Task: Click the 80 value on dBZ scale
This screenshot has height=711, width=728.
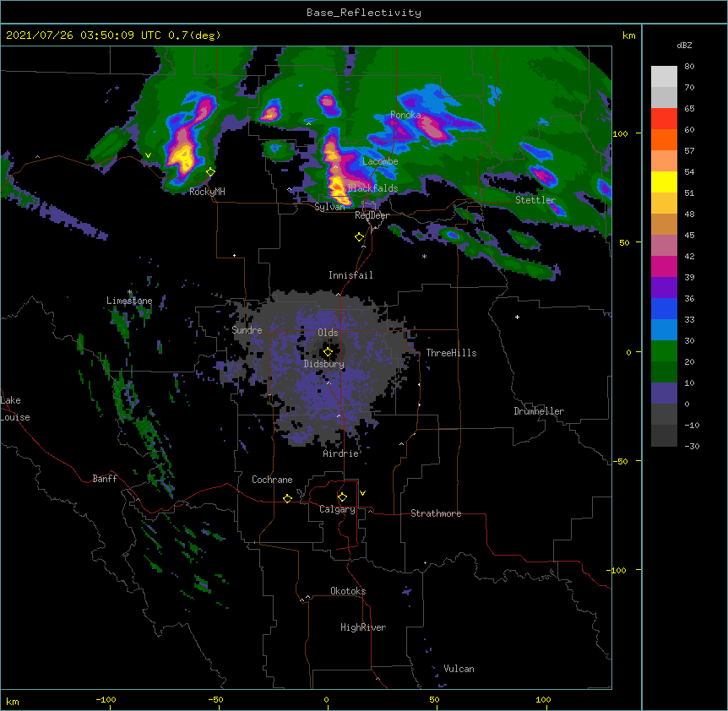Action: tap(689, 67)
